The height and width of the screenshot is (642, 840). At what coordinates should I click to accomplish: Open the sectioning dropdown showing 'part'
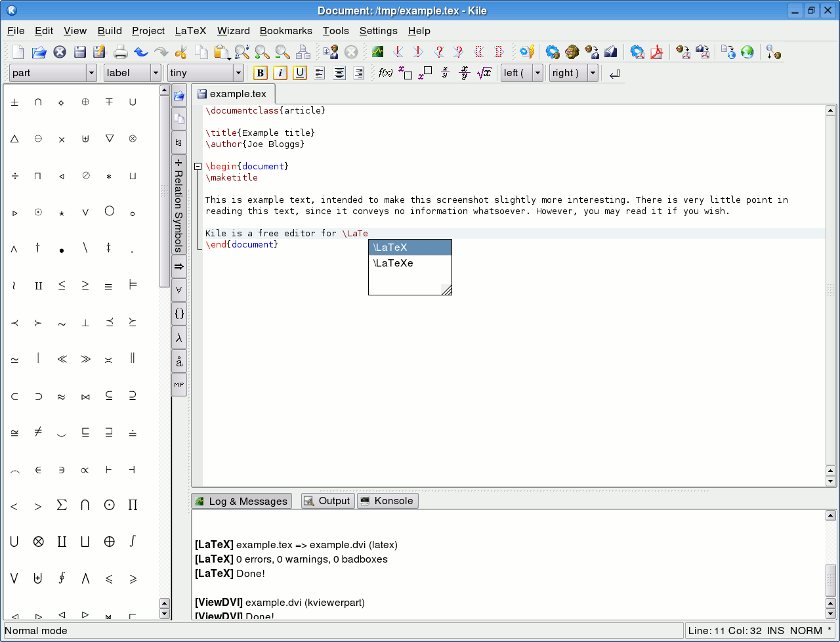point(53,73)
